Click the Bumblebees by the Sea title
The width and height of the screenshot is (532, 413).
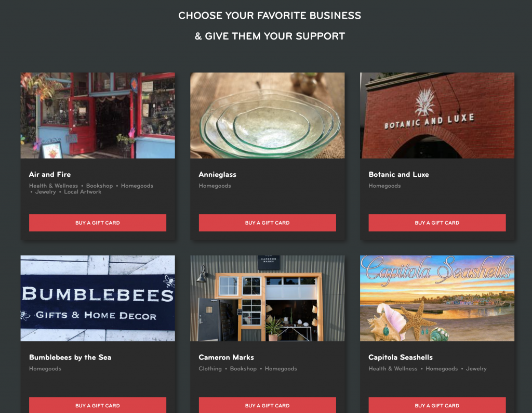click(70, 357)
